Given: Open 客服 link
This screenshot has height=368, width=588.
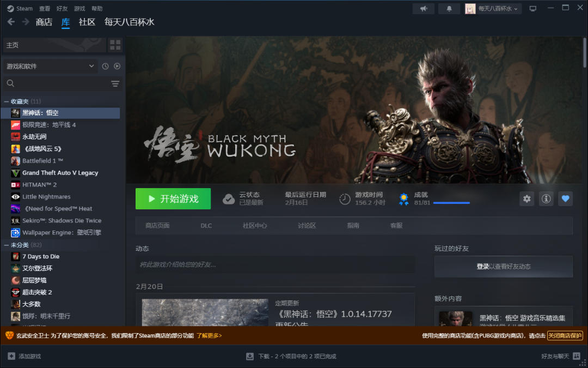Looking at the screenshot, I should click(396, 226).
